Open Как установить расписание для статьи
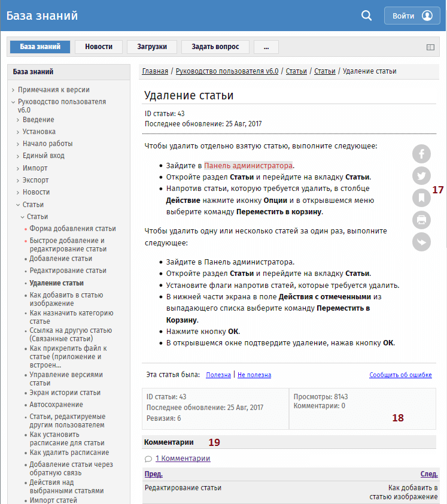The image size is (447, 504). click(67, 438)
